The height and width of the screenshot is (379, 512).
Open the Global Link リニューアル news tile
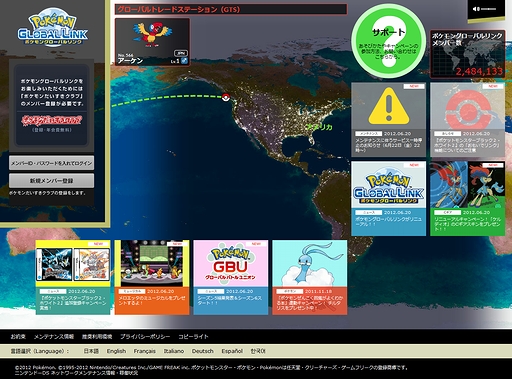click(388, 199)
